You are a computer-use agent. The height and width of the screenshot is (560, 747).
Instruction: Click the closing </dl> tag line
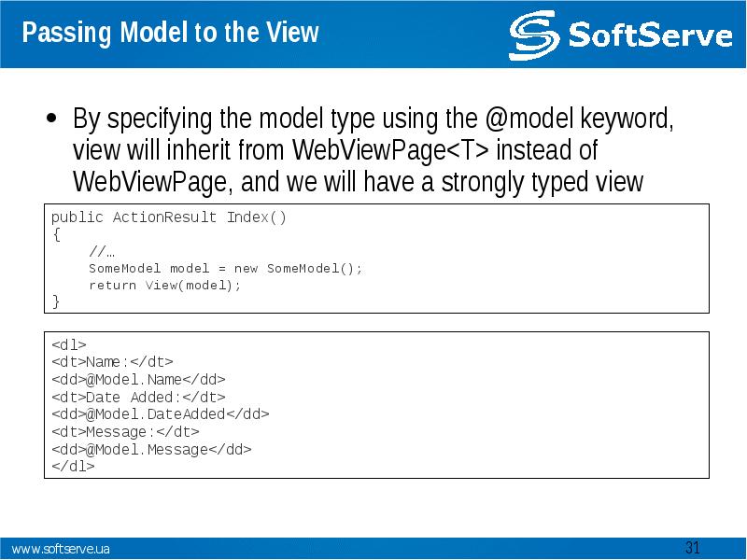[x=72, y=466]
